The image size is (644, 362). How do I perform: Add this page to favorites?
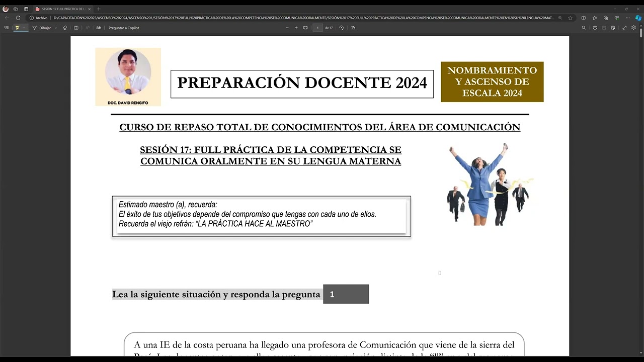click(570, 18)
